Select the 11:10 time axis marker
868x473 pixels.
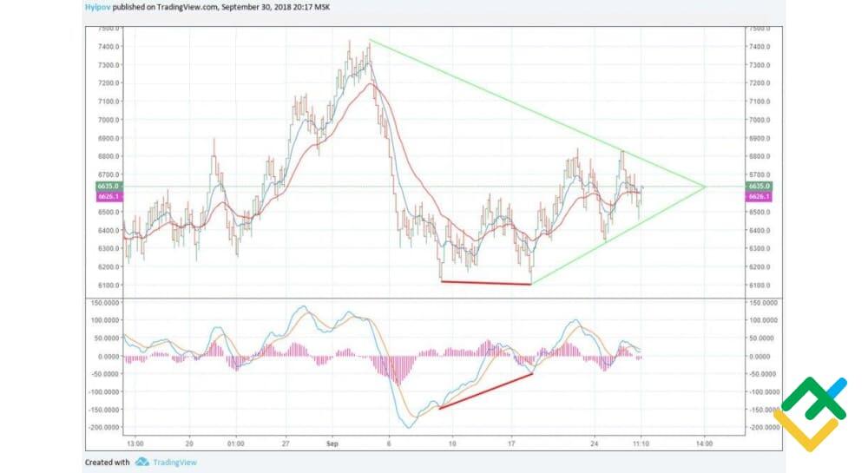(641, 442)
